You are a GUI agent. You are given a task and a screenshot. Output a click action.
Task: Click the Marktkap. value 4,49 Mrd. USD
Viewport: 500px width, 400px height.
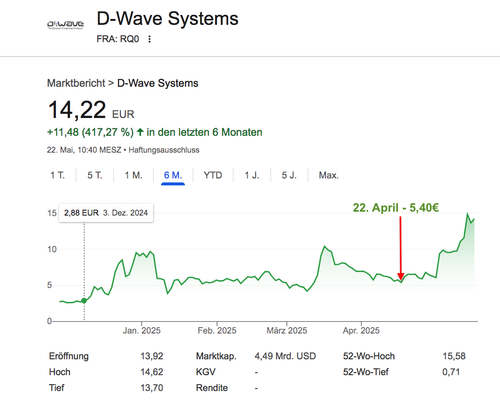tap(285, 356)
